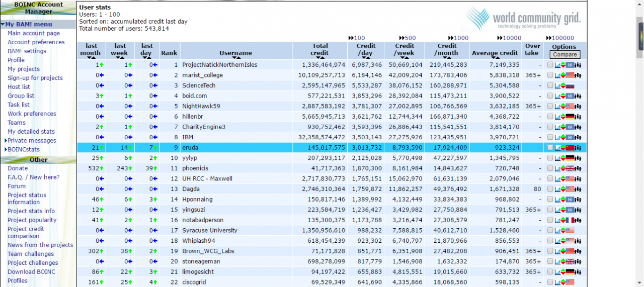
Task: Jump to rank 100000 link
Action: 559,38
